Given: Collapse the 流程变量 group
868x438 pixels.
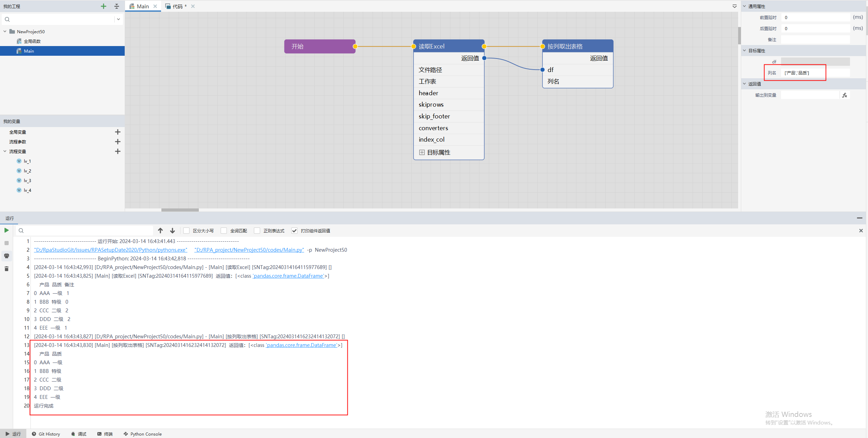Looking at the screenshot, I should pos(5,151).
